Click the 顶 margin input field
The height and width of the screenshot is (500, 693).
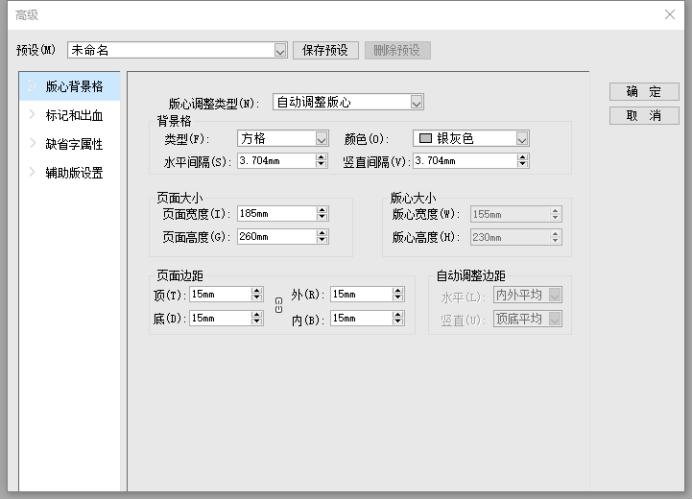tap(219, 294)
